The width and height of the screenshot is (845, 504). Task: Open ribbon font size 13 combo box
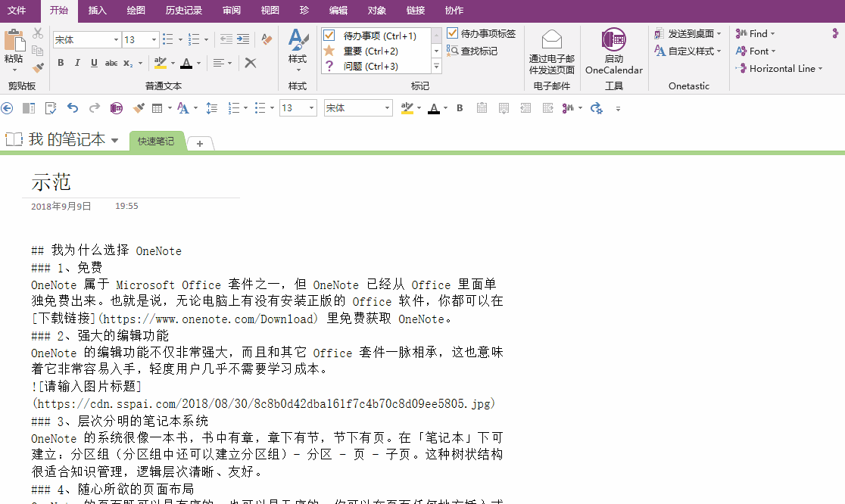[140, 40]
